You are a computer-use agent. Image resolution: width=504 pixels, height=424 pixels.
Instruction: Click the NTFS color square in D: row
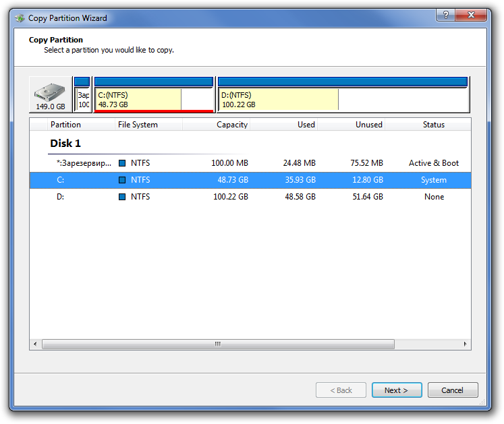pos(122,197)
